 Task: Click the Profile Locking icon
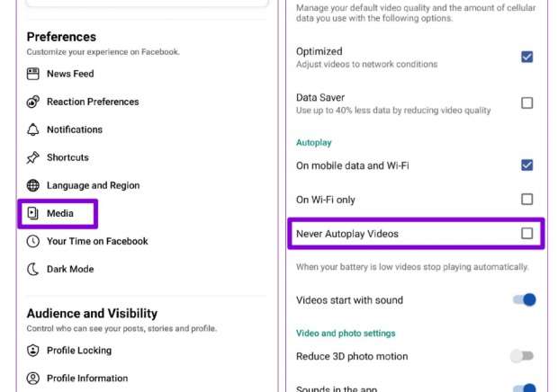33,351
